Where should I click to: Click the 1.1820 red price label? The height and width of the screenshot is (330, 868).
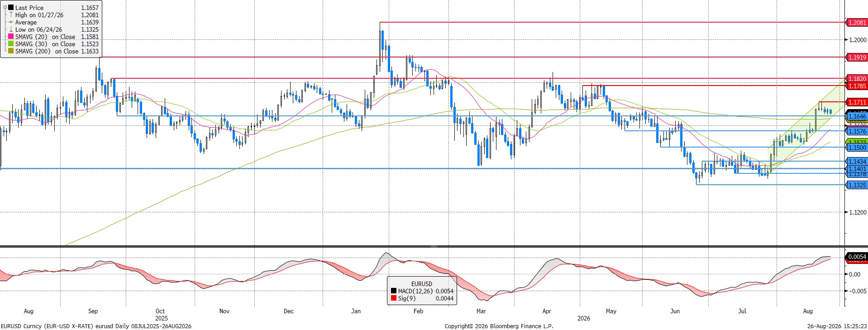click(x=857, y=79)
